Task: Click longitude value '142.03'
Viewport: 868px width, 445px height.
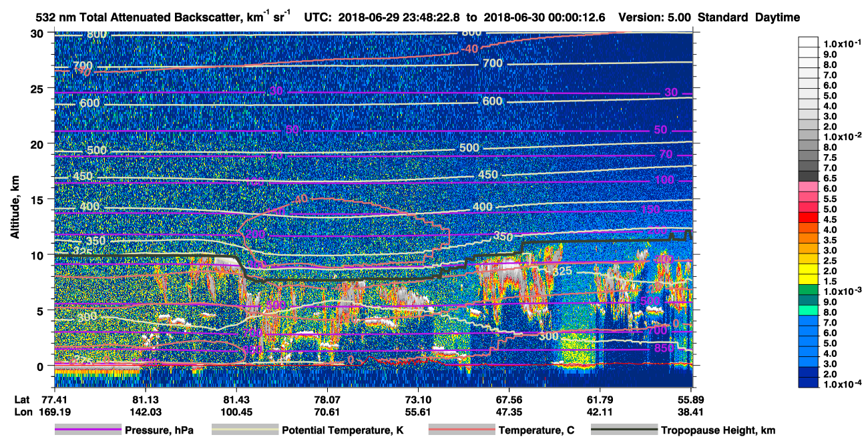Action: (x=145, y=412)
